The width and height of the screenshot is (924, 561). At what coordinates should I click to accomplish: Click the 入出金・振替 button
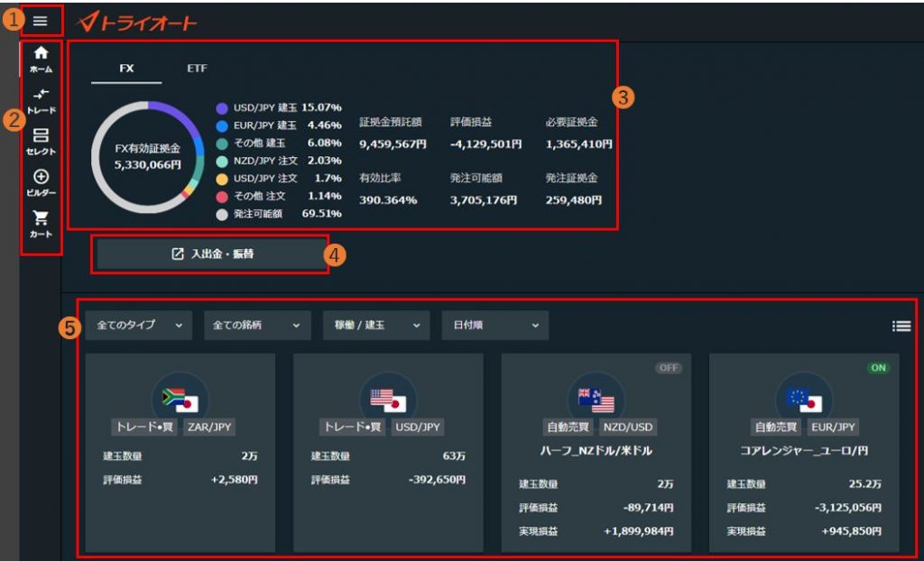pyautogui.click(x=212, y=254)
